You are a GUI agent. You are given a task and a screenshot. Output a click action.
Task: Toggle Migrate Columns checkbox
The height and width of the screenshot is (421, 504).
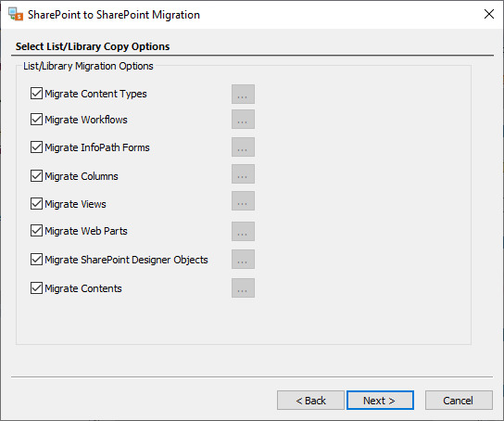click(x=36, y=176)
